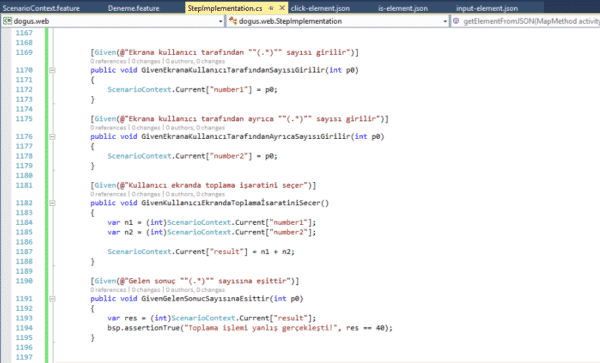Open the input-element.json tab
The image size is (600, 363).
pyautogui.click(x=487, y=8)
